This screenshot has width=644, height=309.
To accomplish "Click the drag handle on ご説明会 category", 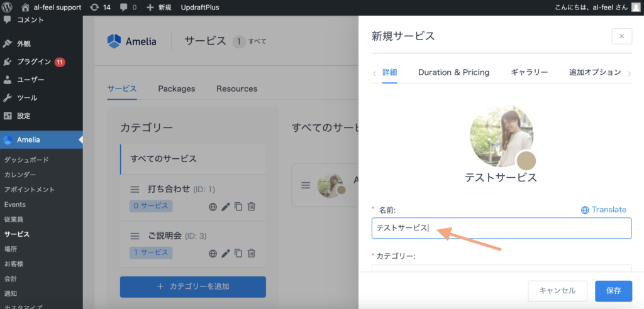I will pyautogui.click(x=135, y=236).
